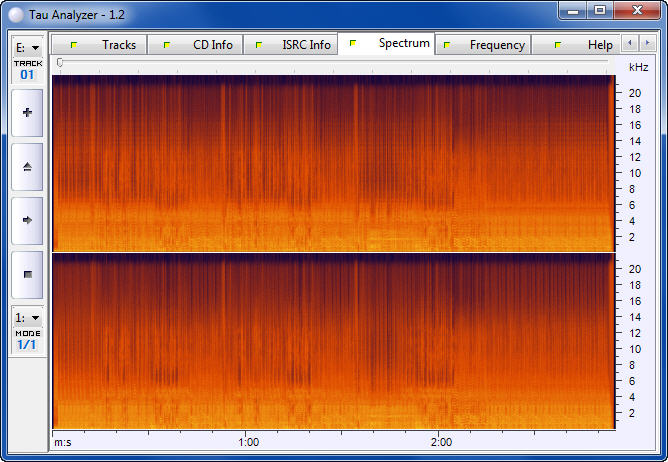Open the E: drive dropdown
The height and width of the screenshot is (462, 668).
[x=27, y=47]
